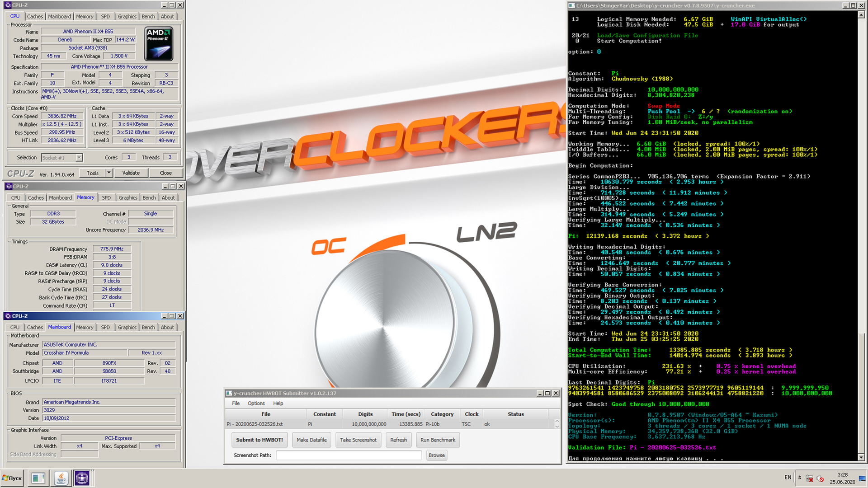Select Caches tab in CPU-Z Mainboard window
Screen dimensions: 868x488
35,327
